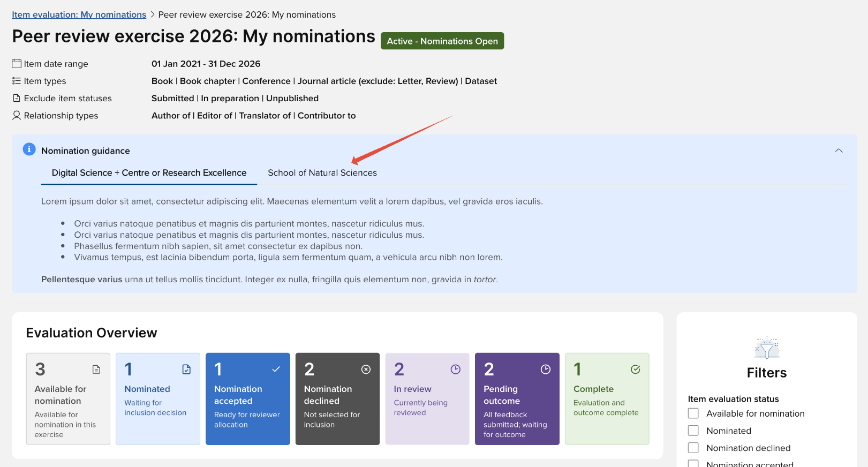
Task: Click the Nomination guidance info icon
Action: click(x=29, y=149)
